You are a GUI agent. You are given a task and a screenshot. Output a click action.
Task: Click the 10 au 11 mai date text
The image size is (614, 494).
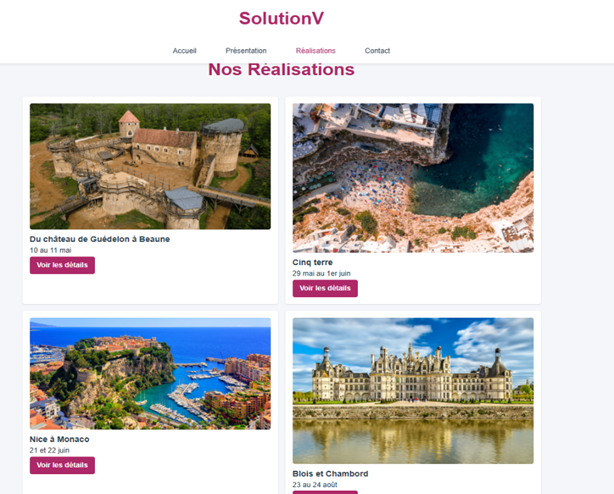pyautogui.click(x=51, y=250)
